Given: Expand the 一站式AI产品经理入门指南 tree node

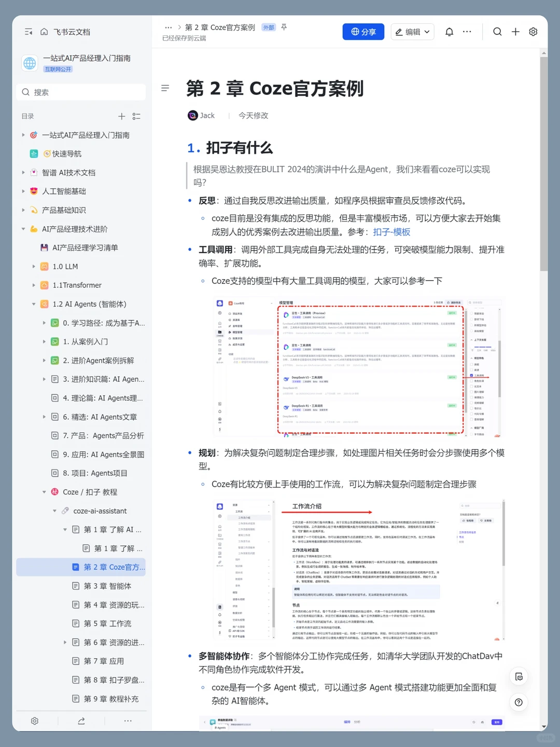Looking at the screenshot, I should click(x=23, y=135).
